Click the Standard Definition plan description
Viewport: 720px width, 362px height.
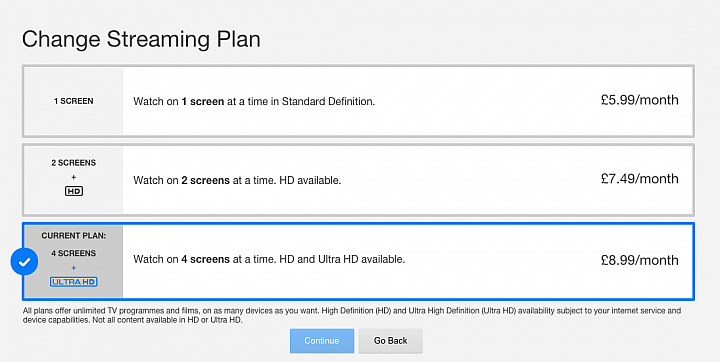[254, 102]
